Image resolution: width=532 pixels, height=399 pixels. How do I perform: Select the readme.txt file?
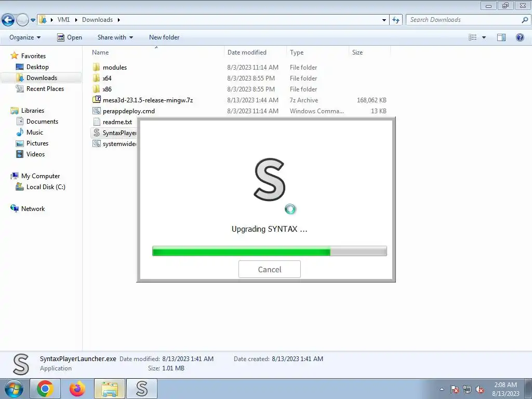pyautogui.click(x=117, y=122)
